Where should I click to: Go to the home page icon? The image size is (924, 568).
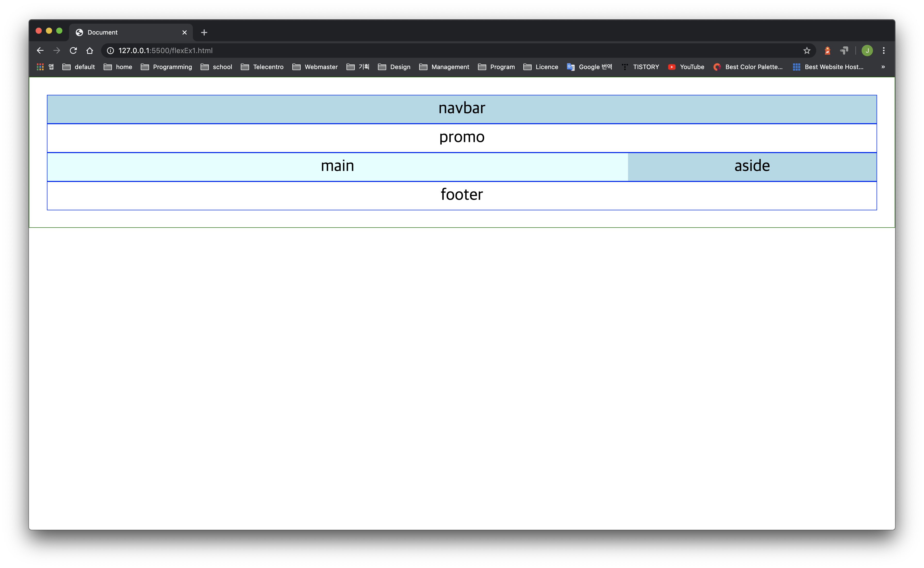(x=89, y=50)
